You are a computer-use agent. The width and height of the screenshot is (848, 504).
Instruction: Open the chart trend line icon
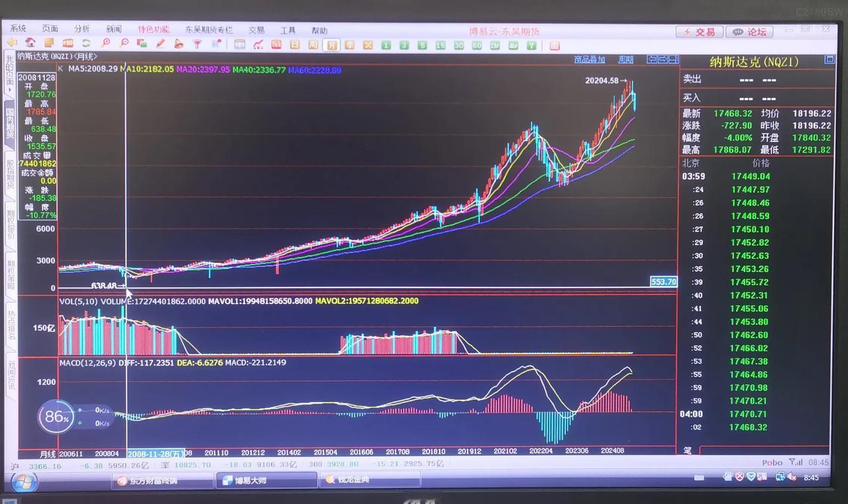point(258,44)
